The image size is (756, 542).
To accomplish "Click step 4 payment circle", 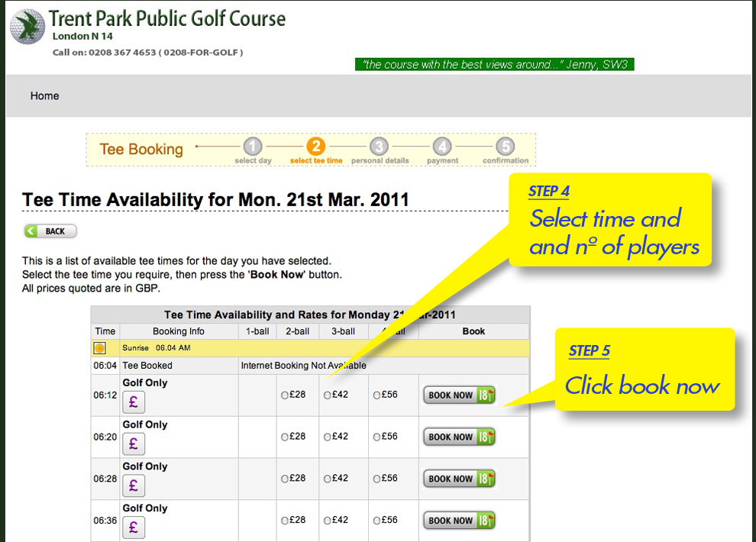I will point(442,147).
